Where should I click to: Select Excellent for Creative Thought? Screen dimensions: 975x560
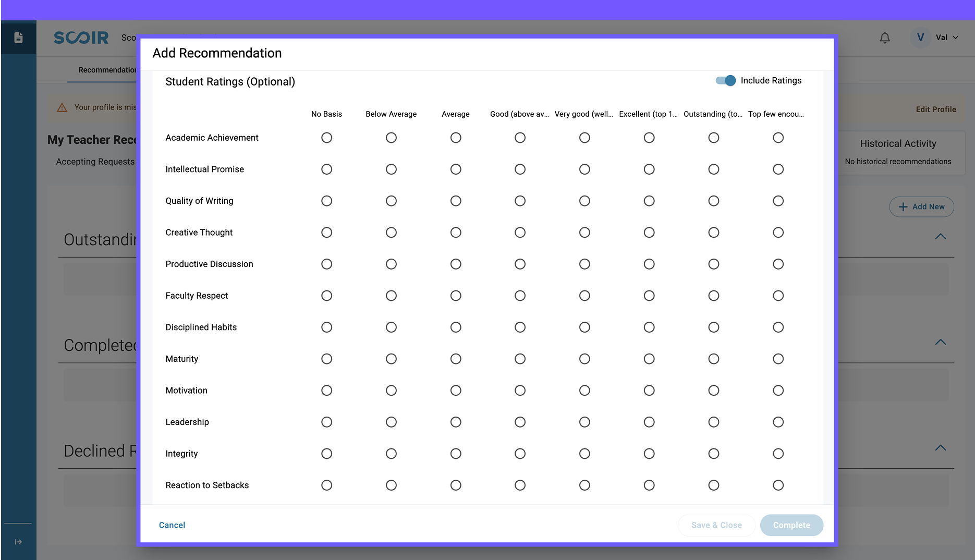649,233
